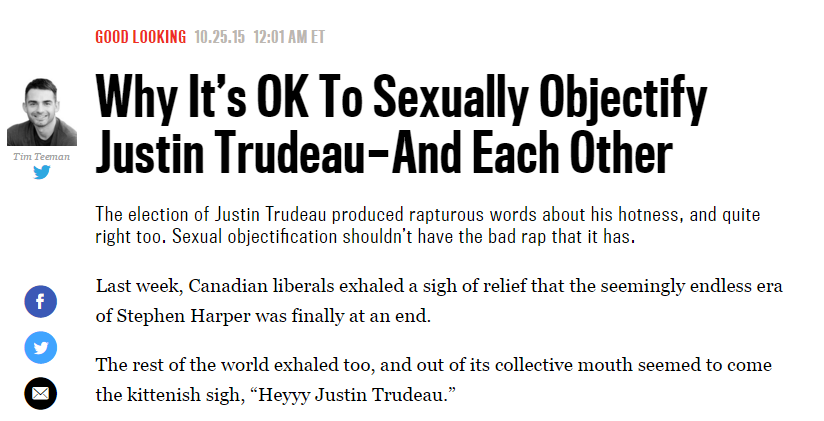Click headline line "Why It's OK To Sexually Objectify"

click(x=401, y=100)
